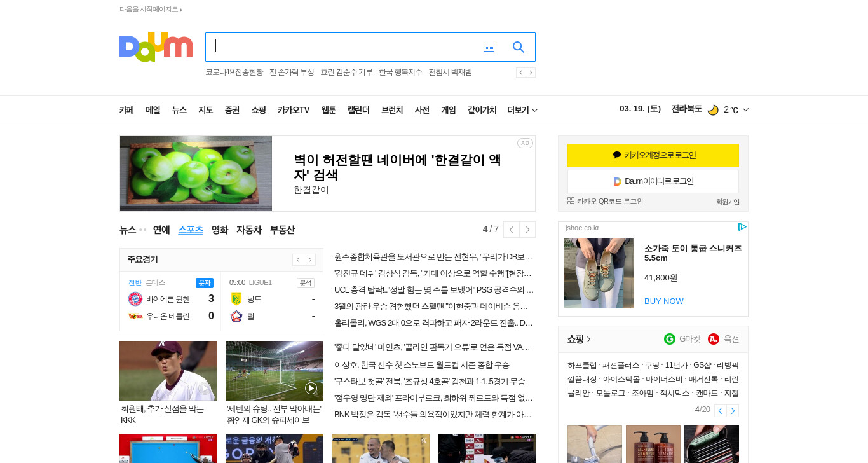The width and height of the screenshot is (868, 463).
Task: Open headline about BNK 박정은 감독
Action: point(433,415)
